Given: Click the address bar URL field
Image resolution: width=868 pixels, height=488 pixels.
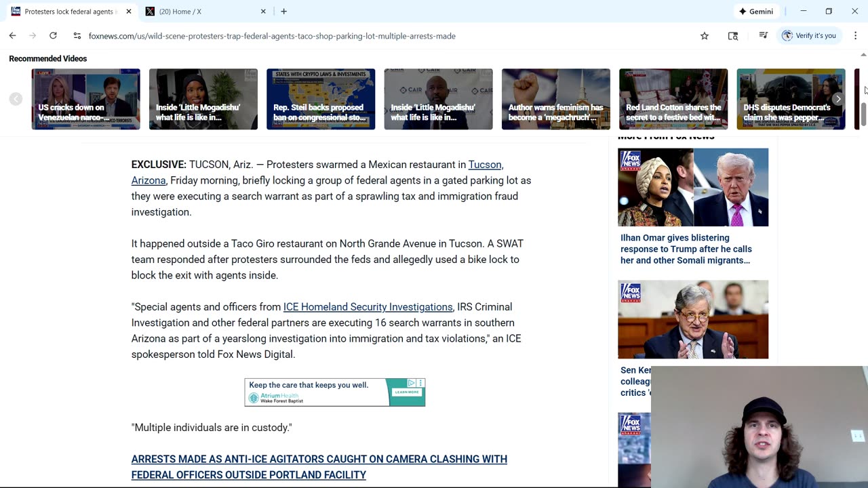Looking at the screenshot, I should tap(272, 36).
